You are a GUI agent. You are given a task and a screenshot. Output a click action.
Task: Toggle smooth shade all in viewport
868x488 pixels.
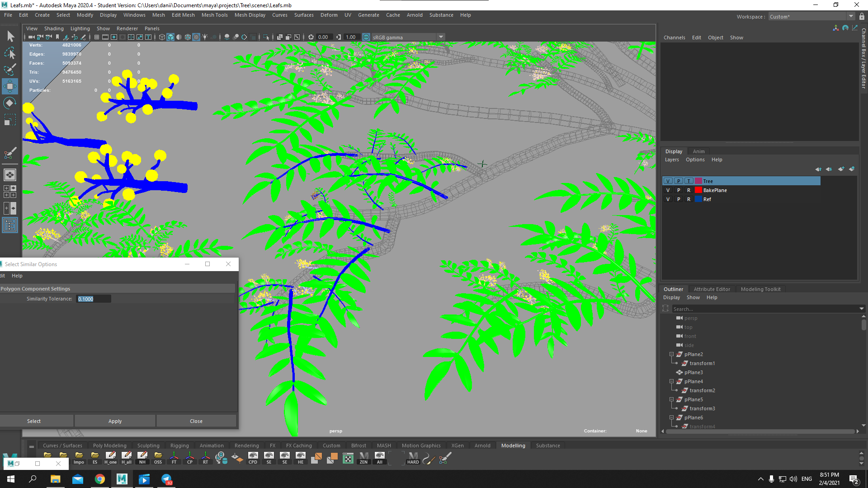point(170,37)
